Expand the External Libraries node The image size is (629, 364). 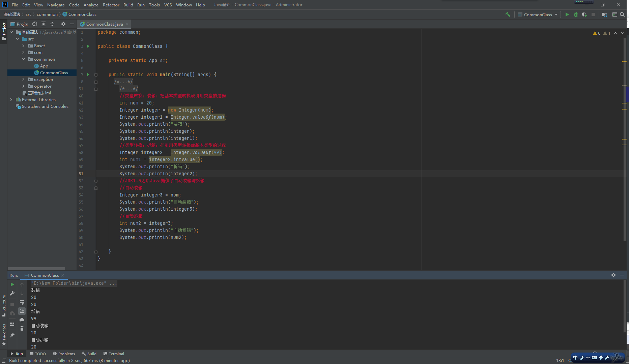point(11,100)
